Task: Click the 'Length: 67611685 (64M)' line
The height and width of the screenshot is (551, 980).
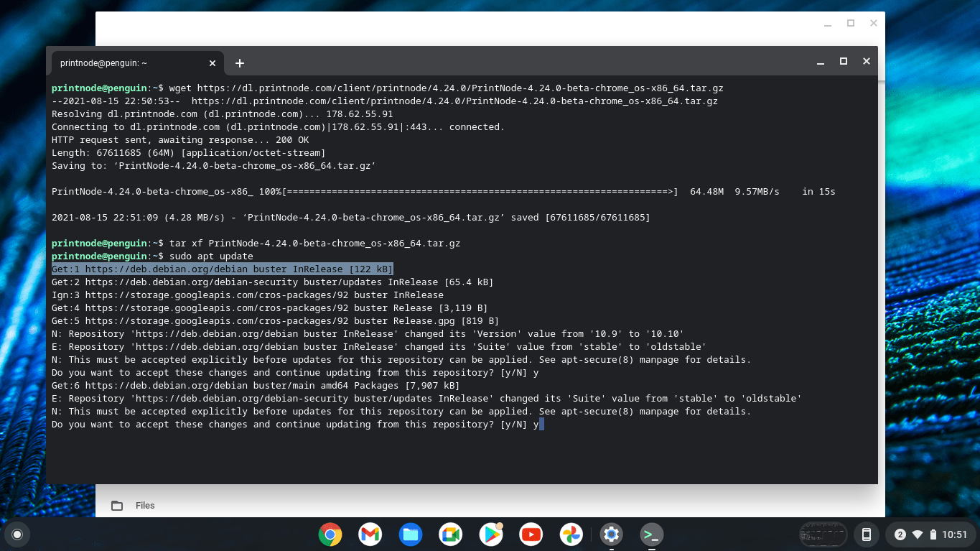Action: (x=188, y=152)
